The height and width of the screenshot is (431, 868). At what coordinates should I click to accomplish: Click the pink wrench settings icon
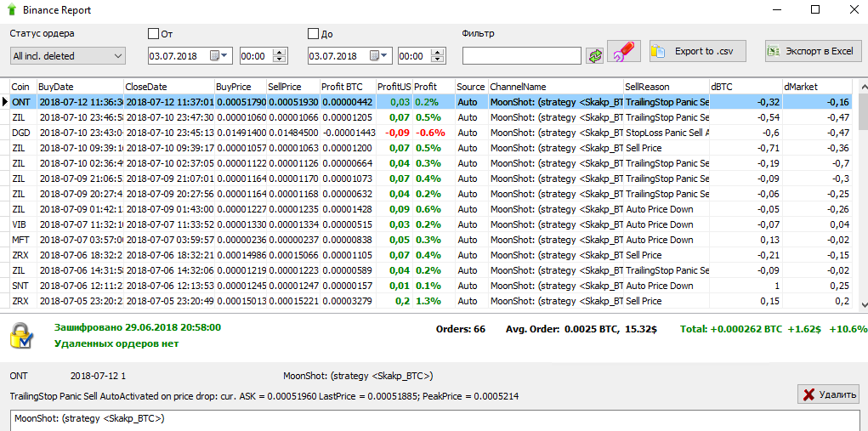point(624,52)
